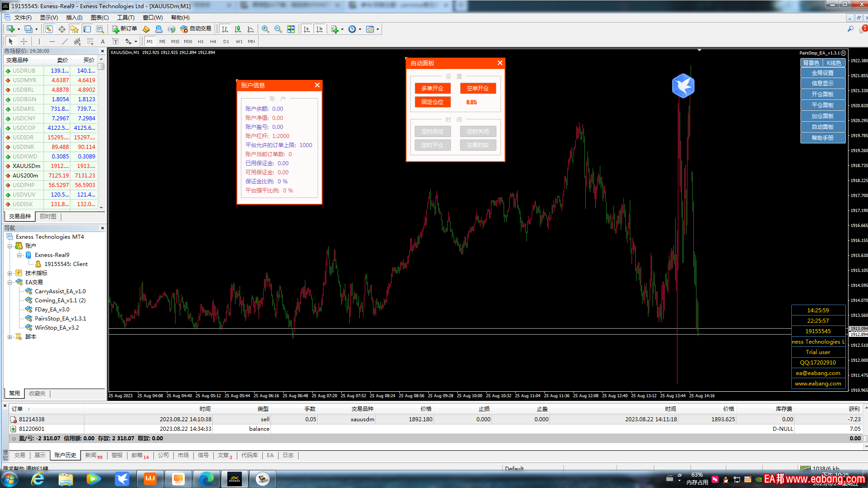Switch to the 收藏夹 navigator tab
This screenshot has width=868, height=488.
coord(37,394)
